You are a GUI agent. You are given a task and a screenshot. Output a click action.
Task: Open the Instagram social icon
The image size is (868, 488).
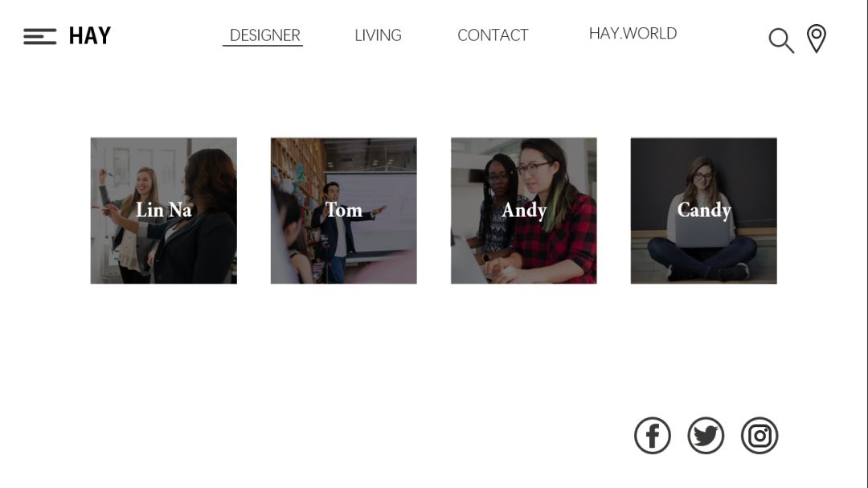[759, 436]
